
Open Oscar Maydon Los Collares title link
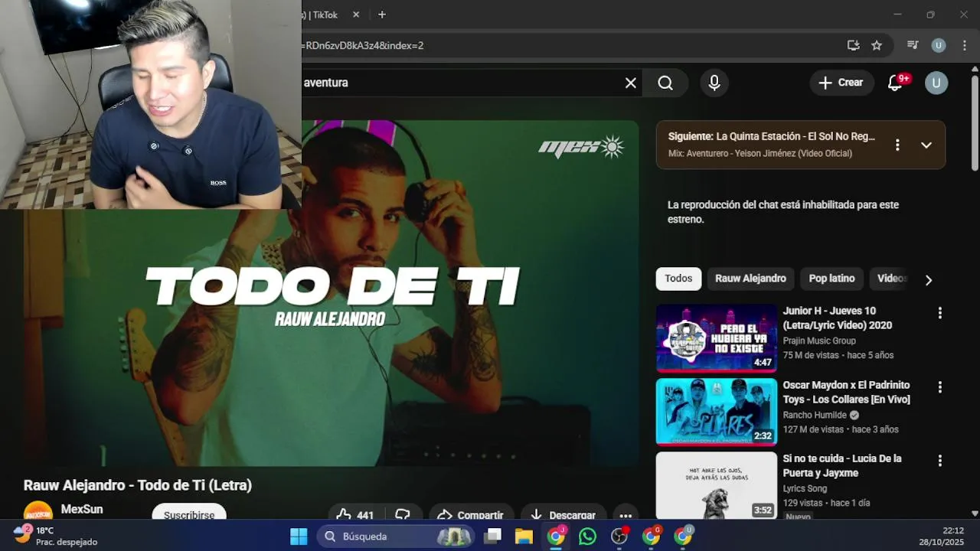click(846, 392)
